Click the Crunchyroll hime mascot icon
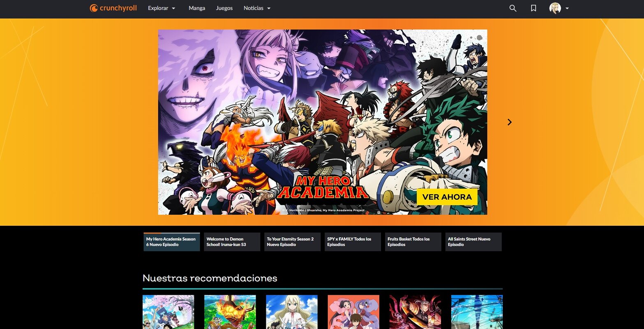This screenshot has width=644, height=329. (x=94, y=8)
